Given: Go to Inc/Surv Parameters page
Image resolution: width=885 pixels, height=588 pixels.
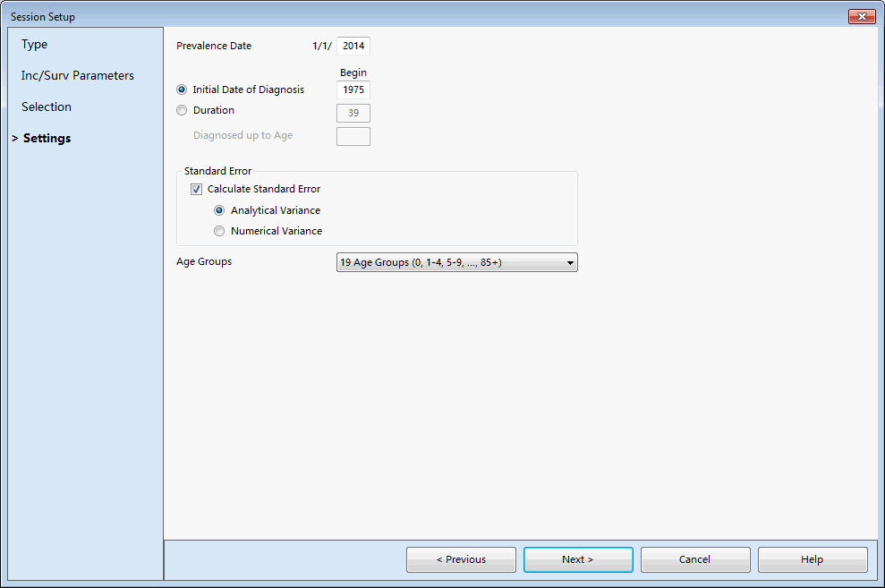Looking at the screenshot, I should pos(78,76).
